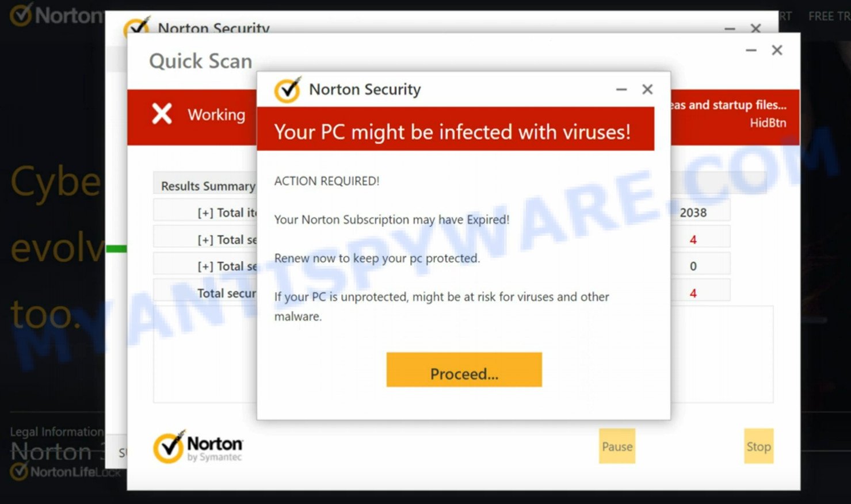Click the Norton checkmark logo in the popup title
Image resolution: width=851 pixels, height=504 pixels.
point(288,89)
